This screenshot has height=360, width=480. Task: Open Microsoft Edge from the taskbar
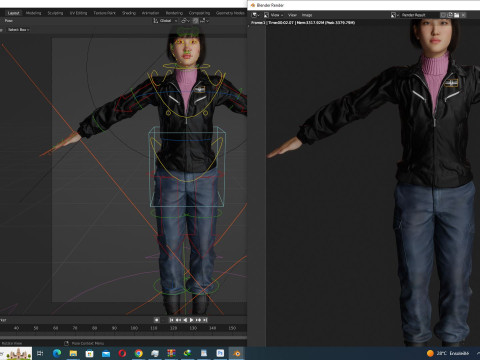point(57,353)
